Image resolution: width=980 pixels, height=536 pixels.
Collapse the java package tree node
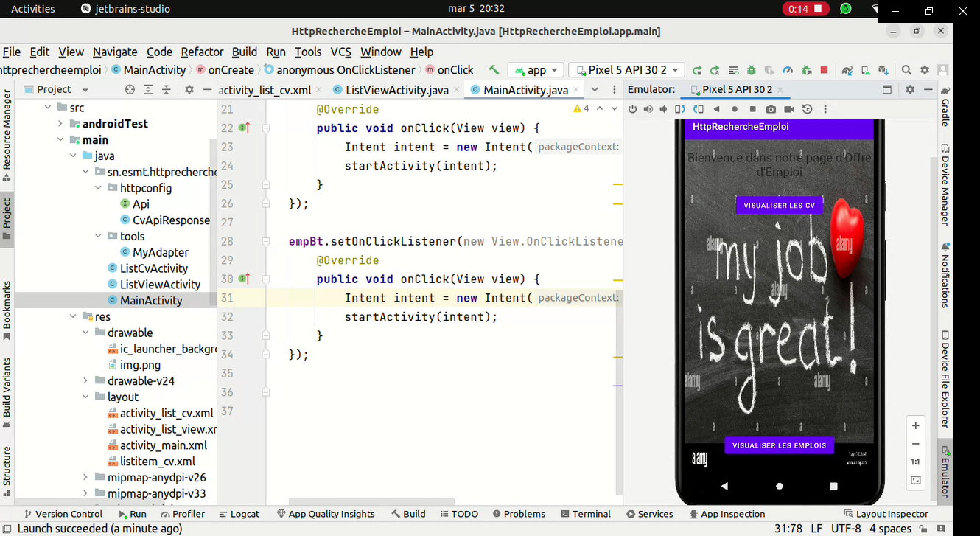[x=71, y=156]
